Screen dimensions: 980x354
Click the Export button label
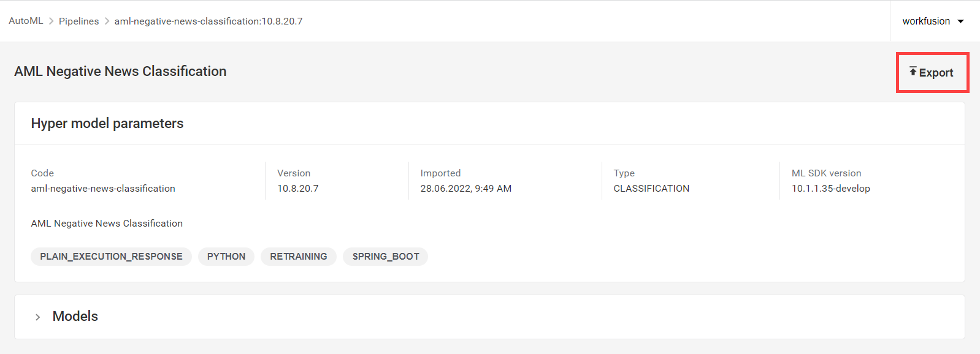[x=936, y=73]
